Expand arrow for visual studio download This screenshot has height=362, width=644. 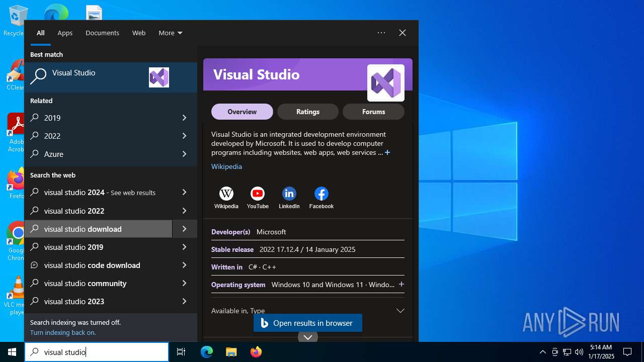point(184,229)
